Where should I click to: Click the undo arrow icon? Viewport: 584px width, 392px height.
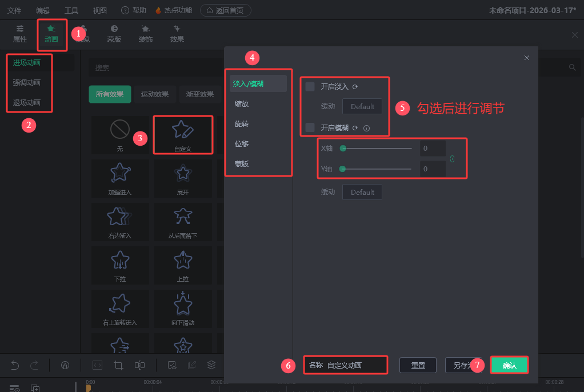point(15,365)
